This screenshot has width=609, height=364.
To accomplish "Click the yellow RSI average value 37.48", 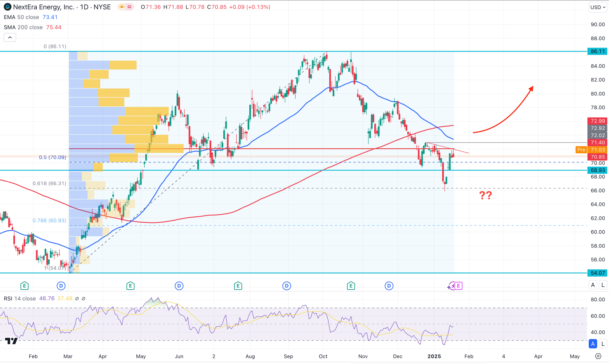I will pyautogui.click(x=65, y=299).
